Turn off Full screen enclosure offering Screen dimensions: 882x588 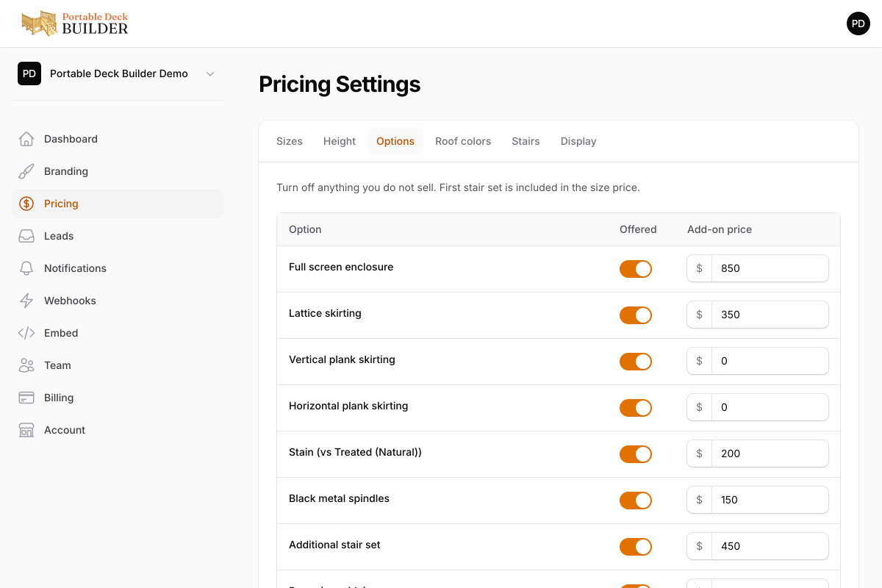[636, 269]
